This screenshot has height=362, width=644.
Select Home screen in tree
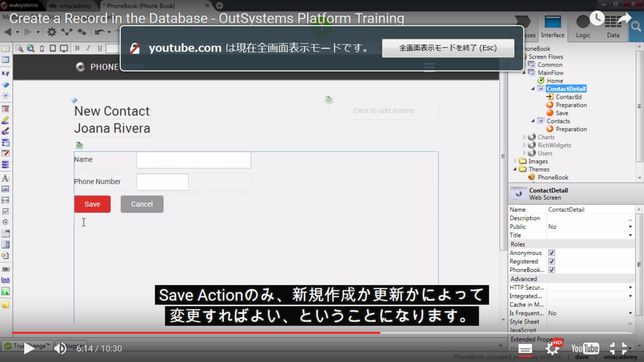pos(555,81)
